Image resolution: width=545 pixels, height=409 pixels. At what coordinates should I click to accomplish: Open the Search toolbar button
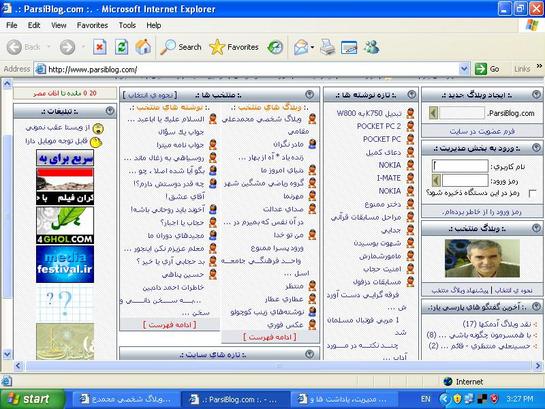(181, 47)
